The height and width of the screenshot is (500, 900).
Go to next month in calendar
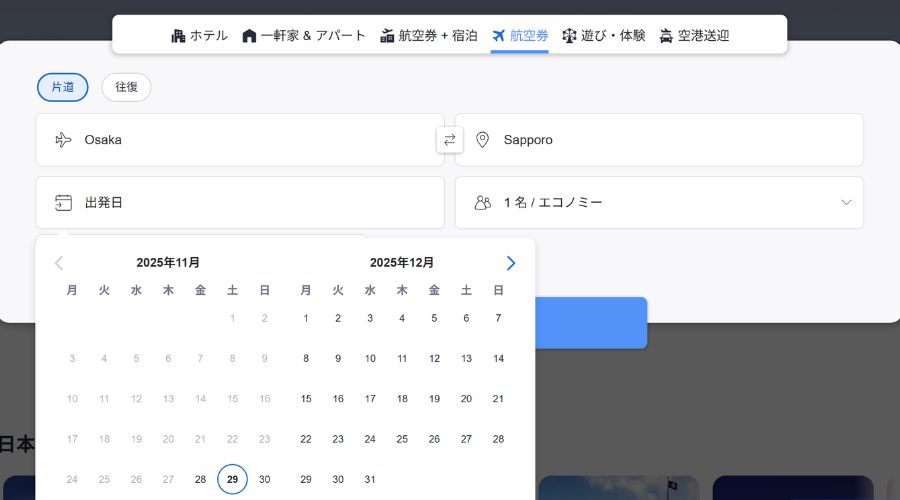pos(511,263)
